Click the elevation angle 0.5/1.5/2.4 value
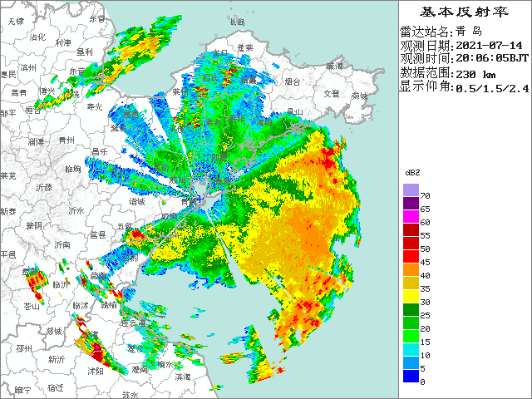This screenshot has width=532, height=399. click(490, 86)
